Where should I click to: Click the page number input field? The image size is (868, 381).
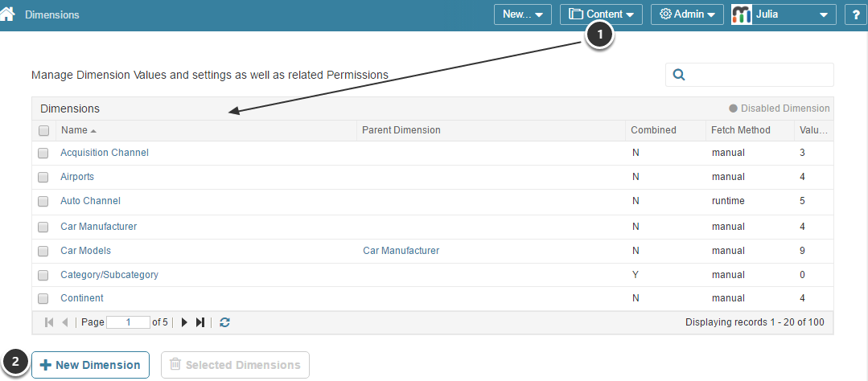point(128,322)
